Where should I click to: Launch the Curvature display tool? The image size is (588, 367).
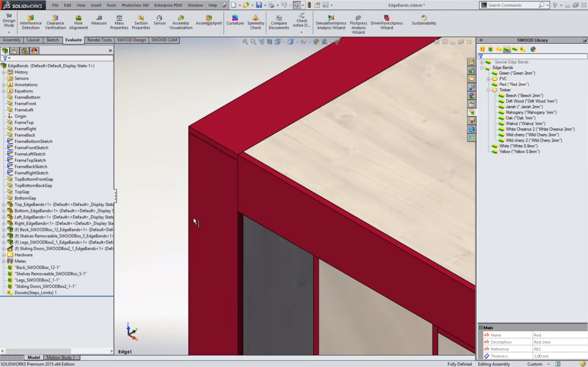click(235, 20)
